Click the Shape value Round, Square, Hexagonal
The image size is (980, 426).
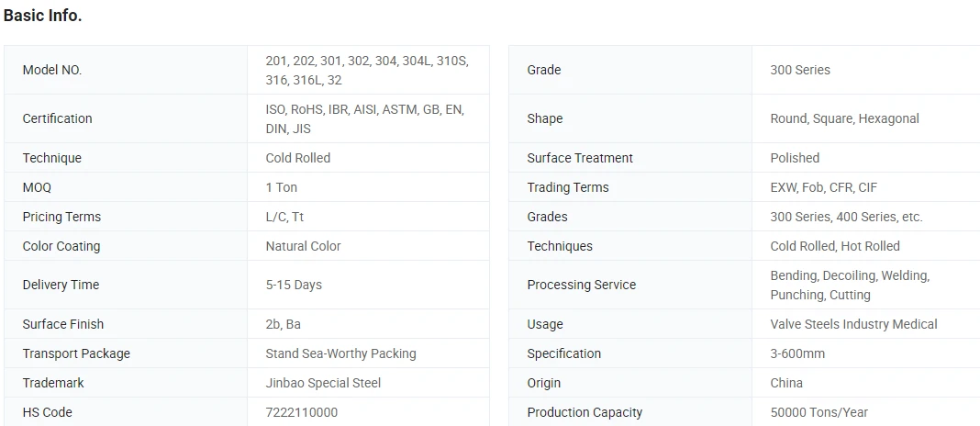844,118
